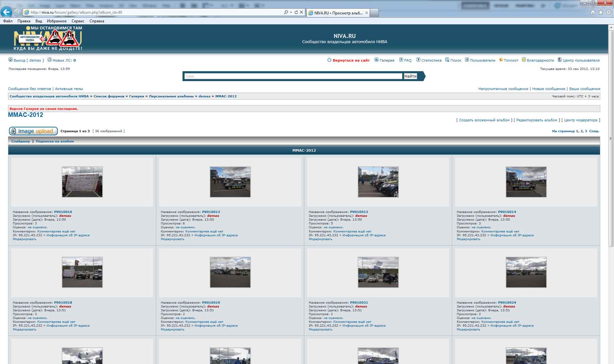Click the refresh page icon
This screenshot has height=364, width=614.
[296, 12]
